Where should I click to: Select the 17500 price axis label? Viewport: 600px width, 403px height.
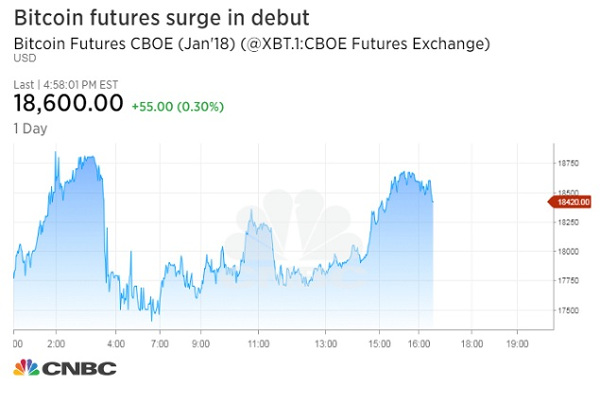point(568,310)
